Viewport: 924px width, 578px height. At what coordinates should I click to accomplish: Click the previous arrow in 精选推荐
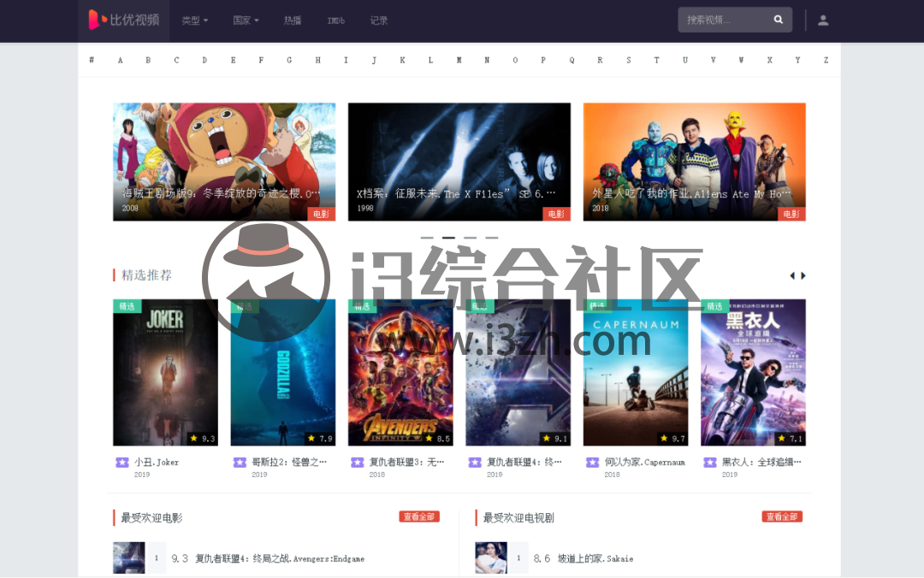click(792, 275)
